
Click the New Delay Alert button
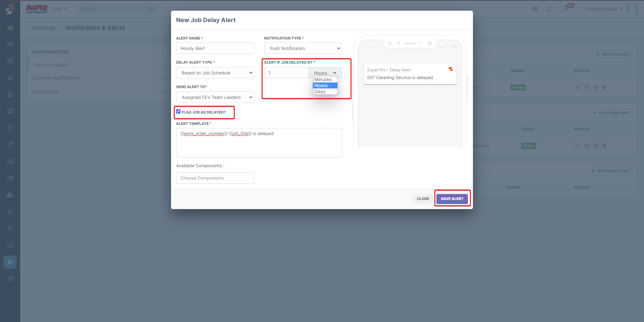coord(611,113)
